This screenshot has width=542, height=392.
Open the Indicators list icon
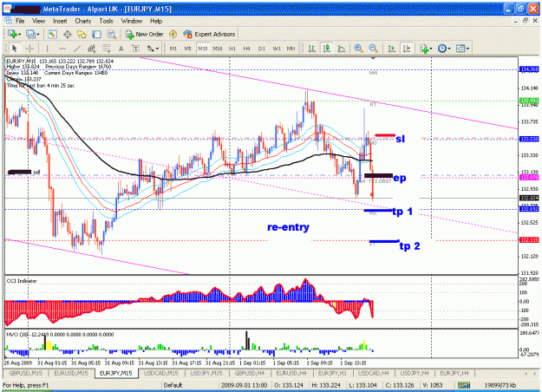pos(424,49)
